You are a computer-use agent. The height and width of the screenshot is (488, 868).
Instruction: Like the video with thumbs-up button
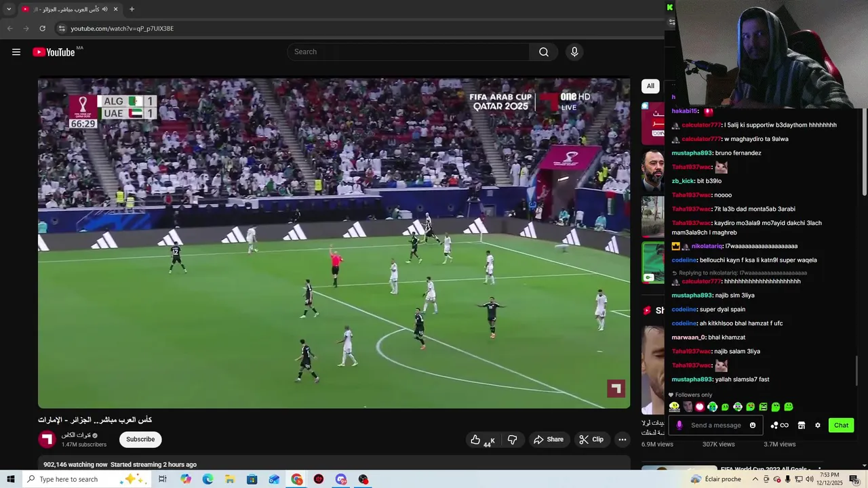coord(482,440)
